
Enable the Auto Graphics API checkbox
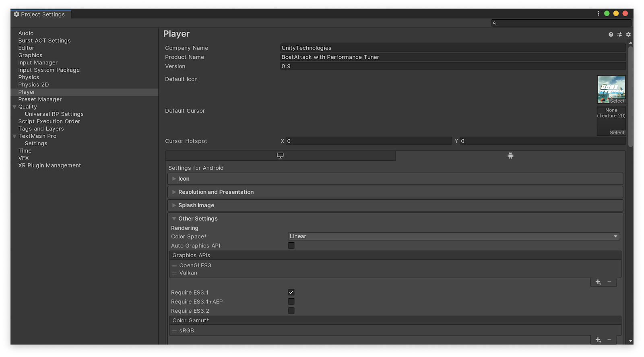(291, 246)
